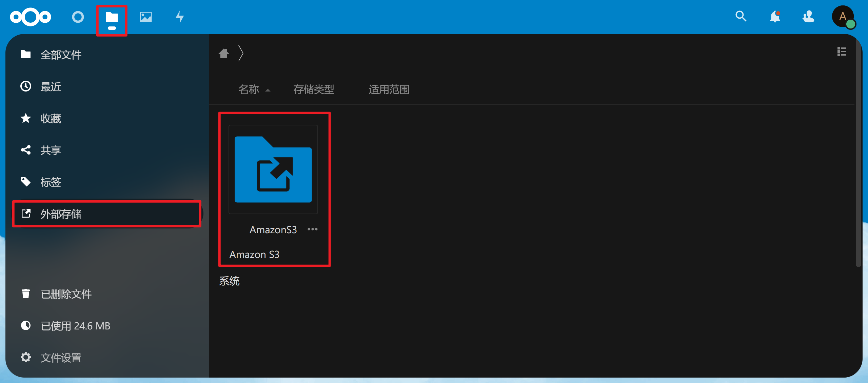Viewport: 868px width, 383px height.
Task: Click the home breadcrumb icon
Action: 224,53
